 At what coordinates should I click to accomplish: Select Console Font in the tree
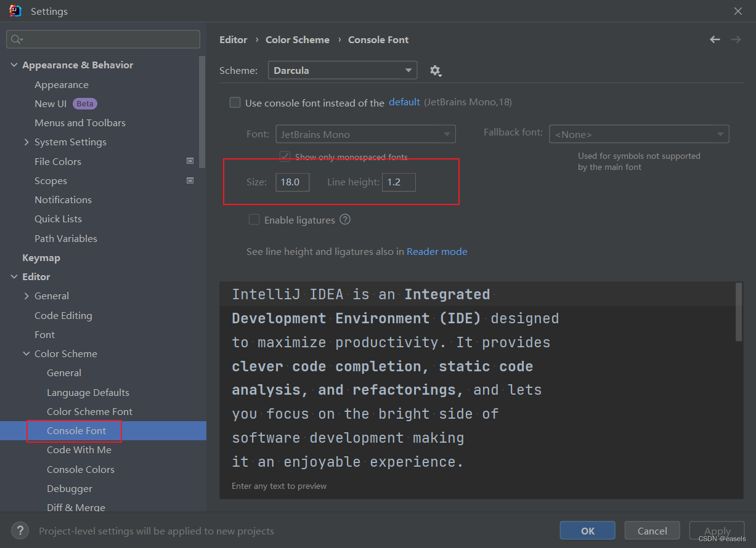click(x=76, y=430)
